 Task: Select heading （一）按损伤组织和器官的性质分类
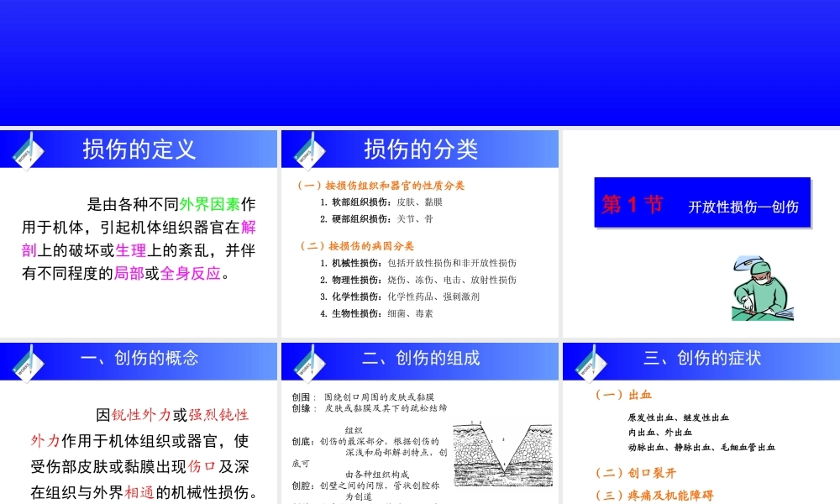coord(381,186)
